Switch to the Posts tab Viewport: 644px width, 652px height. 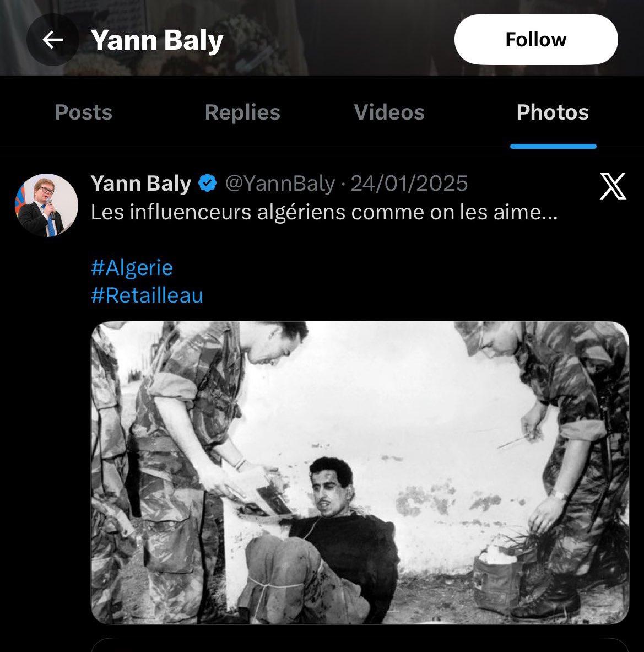[x=84, y=112]
